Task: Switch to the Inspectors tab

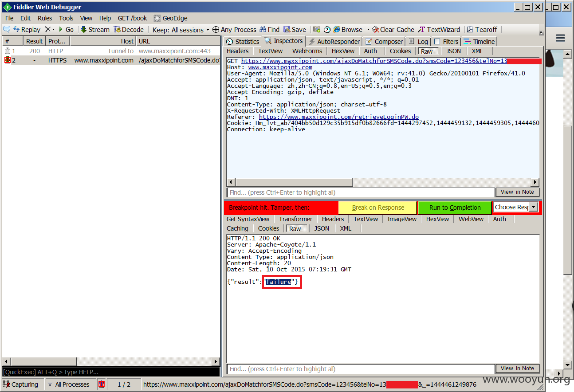Action: click(283, 41)
